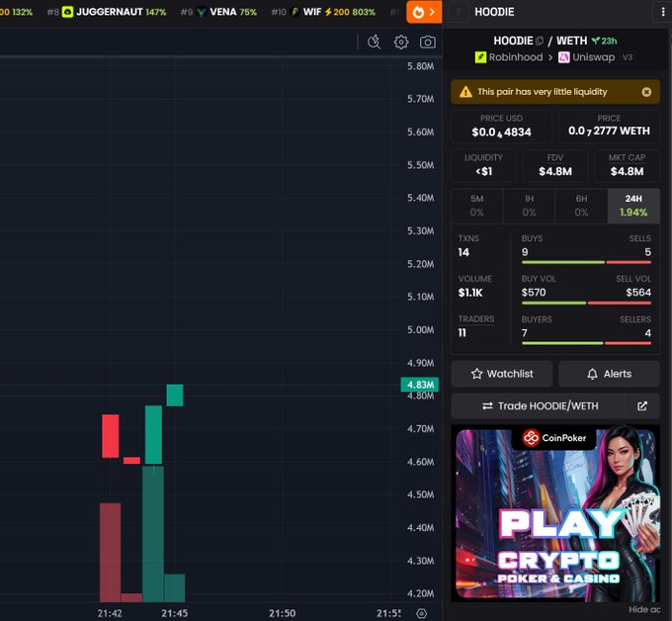Click the HOODIE title in the panel header
Image resolution: width=672 pixels, height=621 pixels.
pos(494,12)
